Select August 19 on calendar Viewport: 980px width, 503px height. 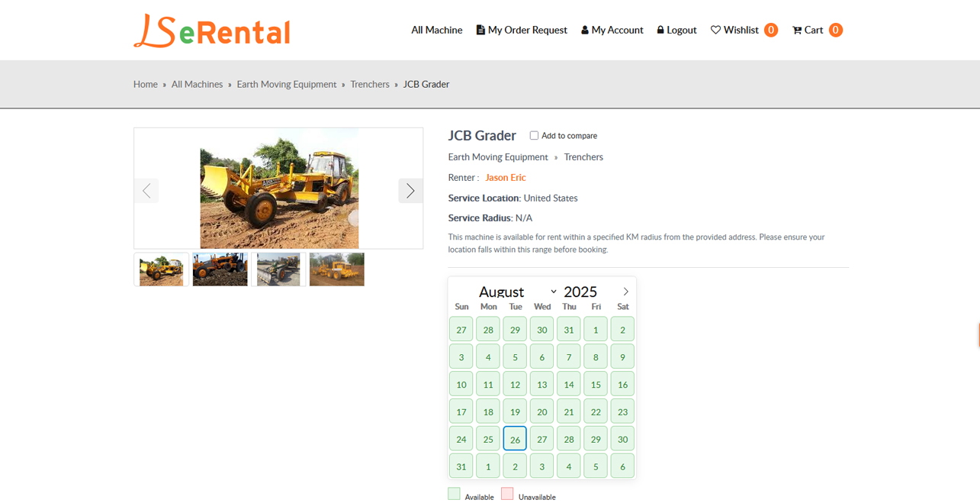coord(515,411)
